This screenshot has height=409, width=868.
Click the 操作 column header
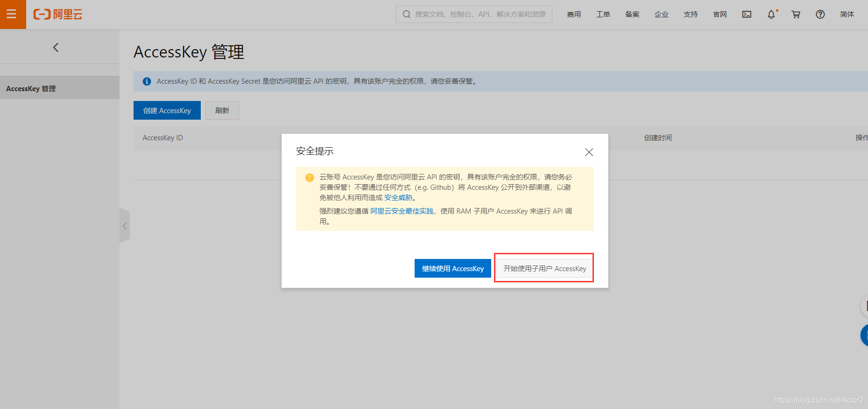(x=861, y=138)
